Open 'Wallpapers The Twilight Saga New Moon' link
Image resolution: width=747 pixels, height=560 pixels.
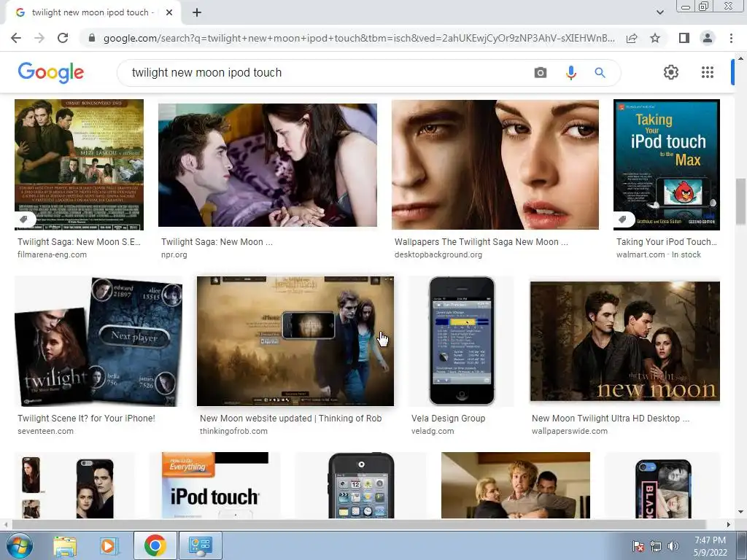point(481,242)
